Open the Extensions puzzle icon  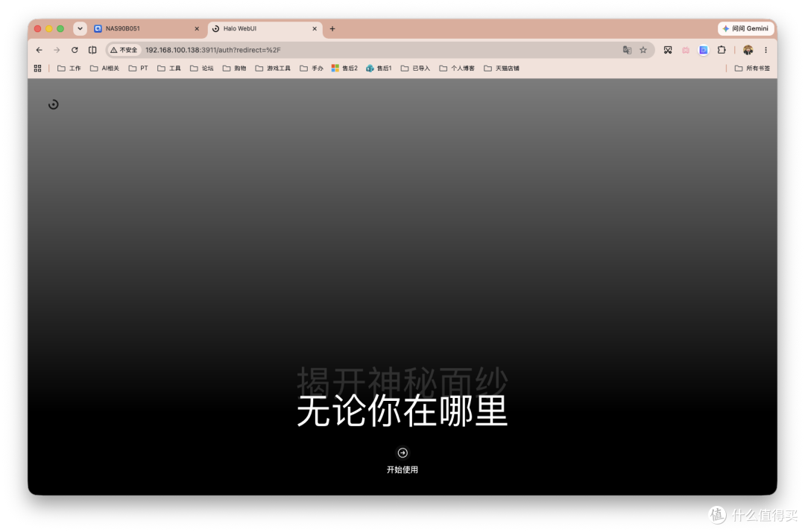point(722,50)
